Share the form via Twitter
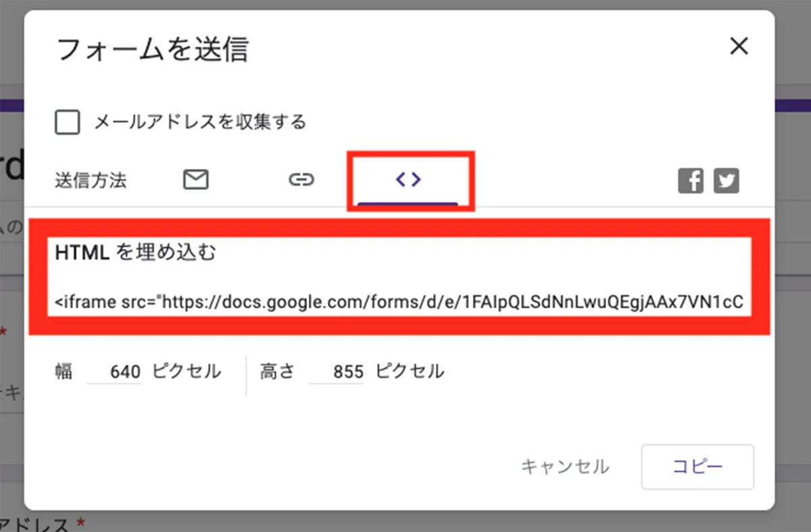This screenshot has width=811, height=532. point(727,180)
